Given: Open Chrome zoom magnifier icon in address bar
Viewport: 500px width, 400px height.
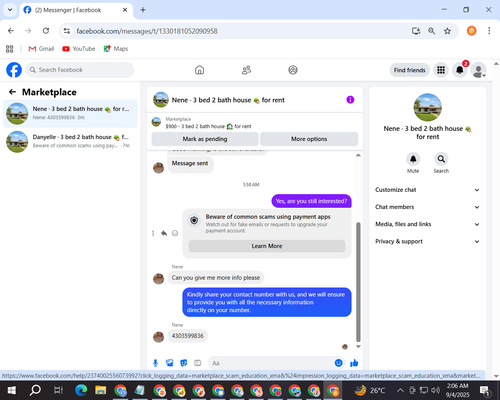Looking at the screenshot, I should coord(431,31).
